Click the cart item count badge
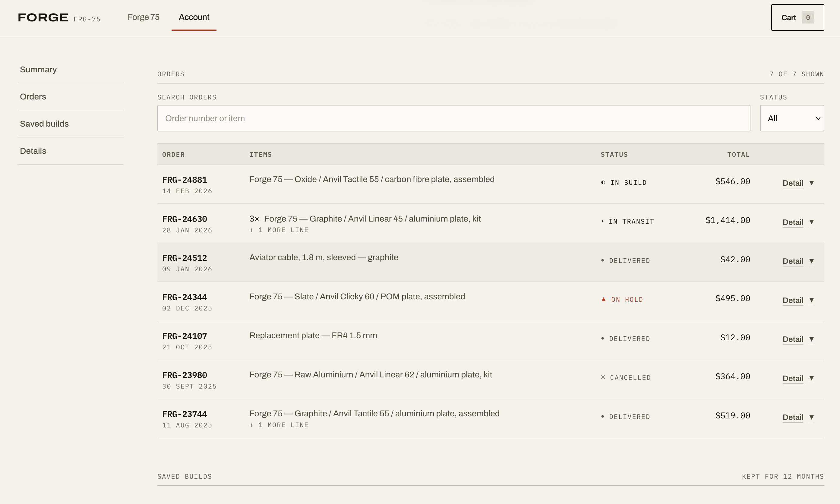Screen dimensions: 840x504 (808, 18)
